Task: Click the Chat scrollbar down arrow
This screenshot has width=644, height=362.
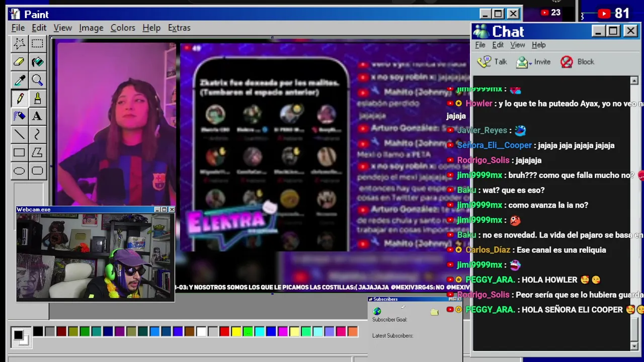Action: coord(634,346)
